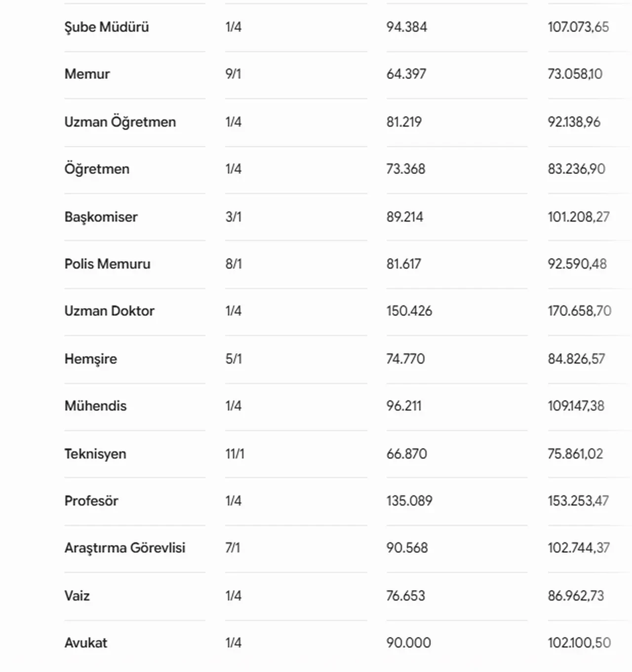This screenshot has width=632, height=672.
Task: Select the Avukat salary 90.000
Action: (x=409, y=643)
